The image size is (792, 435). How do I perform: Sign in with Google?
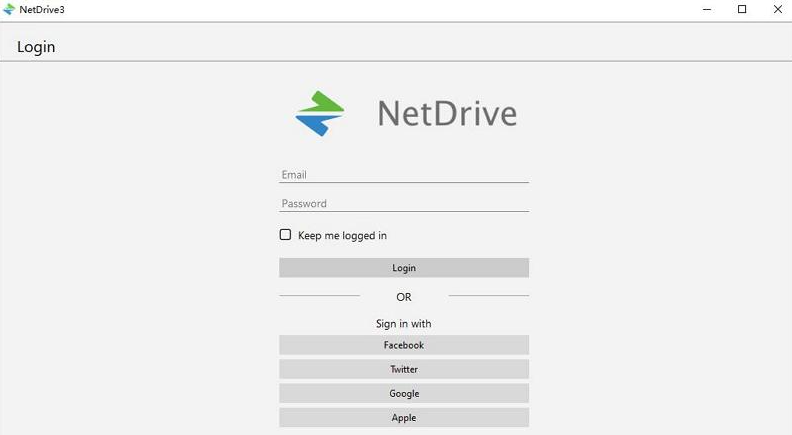pos(404,394)
